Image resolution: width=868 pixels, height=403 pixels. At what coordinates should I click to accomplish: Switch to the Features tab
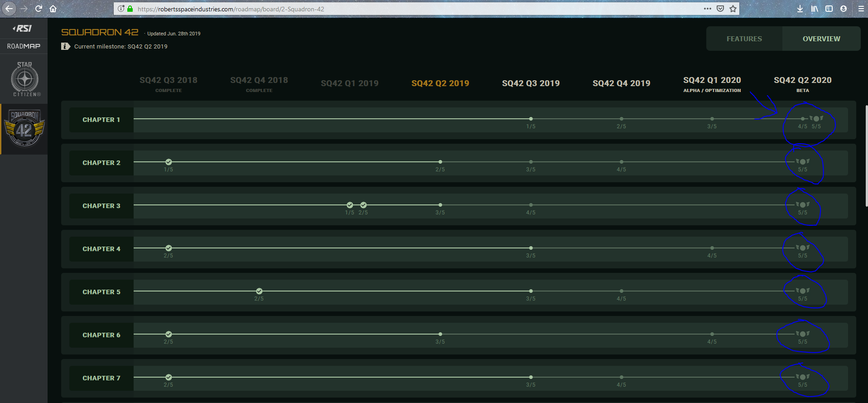tap(744, 39)
